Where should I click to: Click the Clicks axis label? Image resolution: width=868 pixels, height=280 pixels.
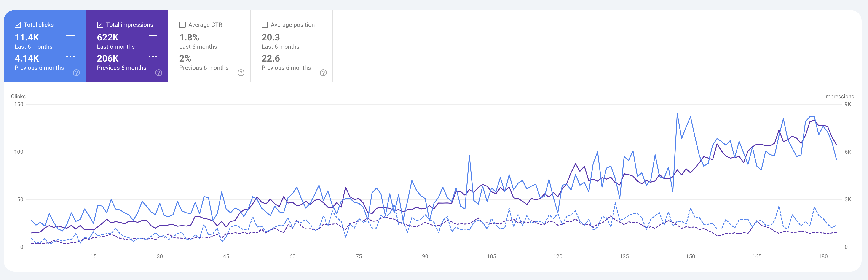tap(19, 96)
